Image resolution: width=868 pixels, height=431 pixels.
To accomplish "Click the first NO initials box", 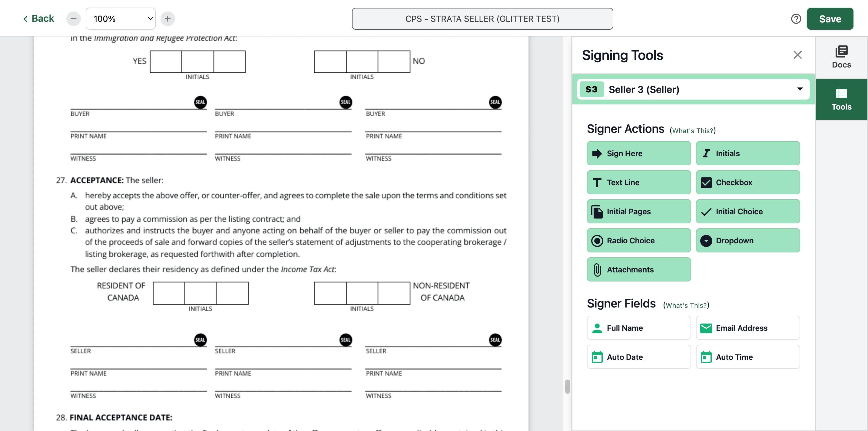I will pyautogui.click(x=330, y=62).
